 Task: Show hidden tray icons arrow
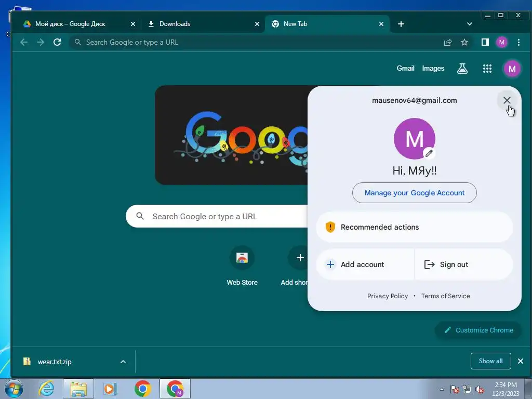(442, 389)
